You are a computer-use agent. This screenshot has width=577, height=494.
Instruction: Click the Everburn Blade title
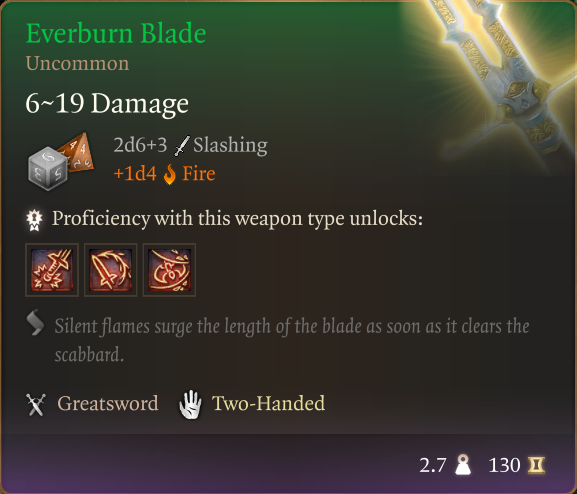tap(116, 33)
